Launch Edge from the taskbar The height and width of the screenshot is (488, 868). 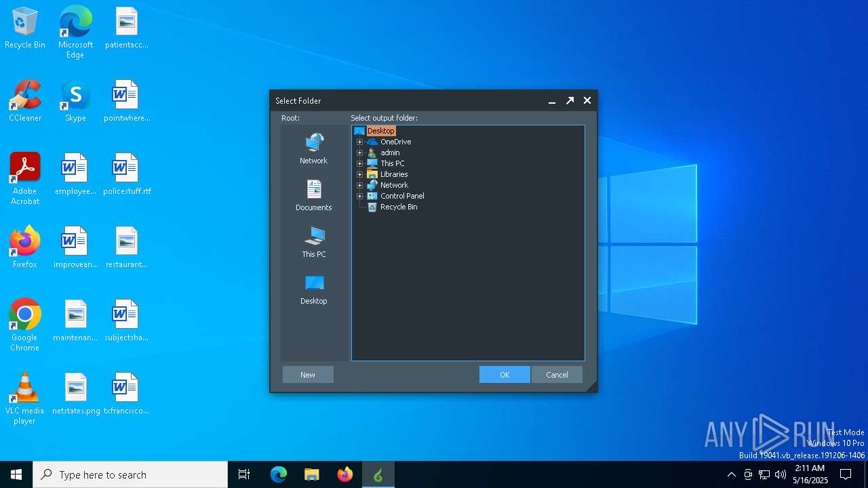[279, 474]
